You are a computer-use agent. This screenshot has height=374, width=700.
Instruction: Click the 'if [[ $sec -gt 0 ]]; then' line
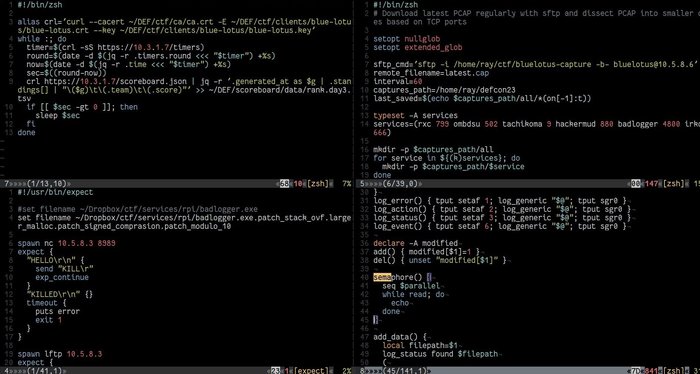82,107
